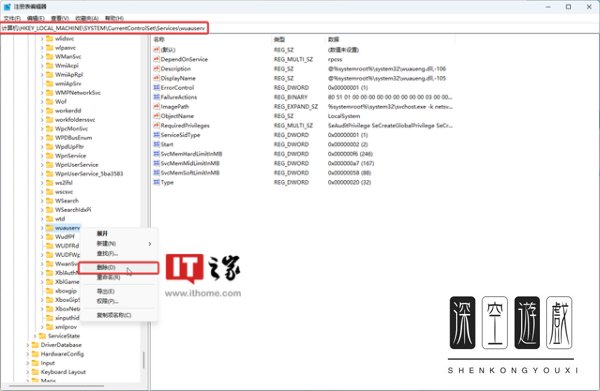Choose 重命名(R) in the context menu

(119, 277)
